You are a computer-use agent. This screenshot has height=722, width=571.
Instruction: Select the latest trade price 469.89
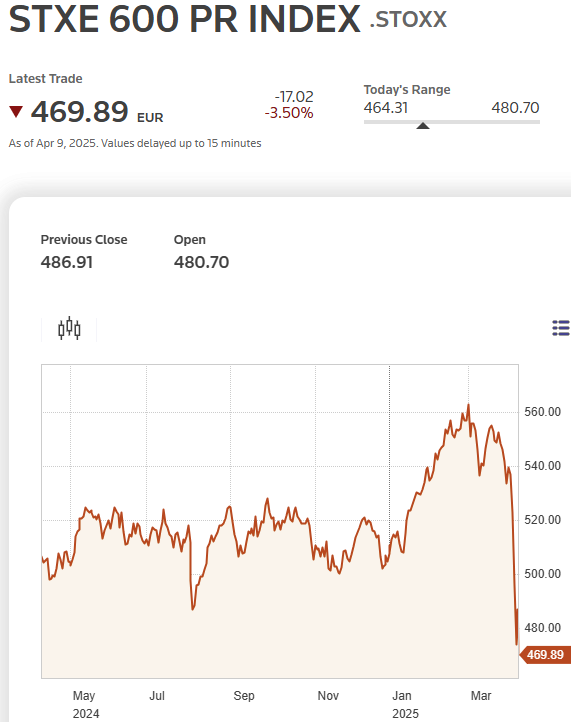coord(79,112)
